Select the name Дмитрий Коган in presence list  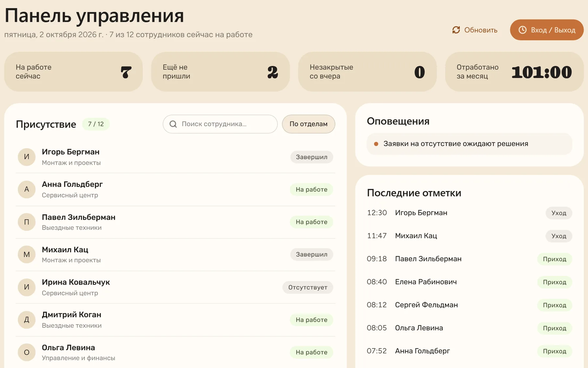pyautogui.click(x=72, y=315)
